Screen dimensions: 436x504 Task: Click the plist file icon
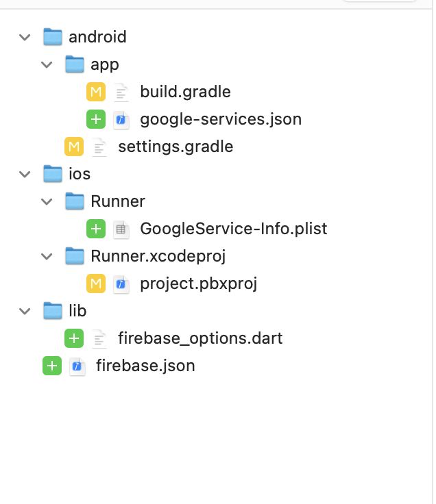pyautogui.click(x=121, y=229)
